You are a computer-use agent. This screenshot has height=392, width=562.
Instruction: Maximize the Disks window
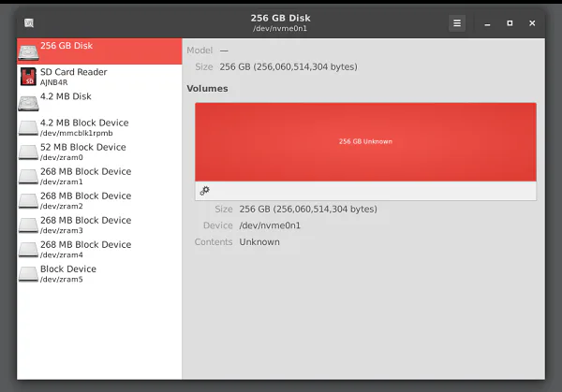coord(510,23)
